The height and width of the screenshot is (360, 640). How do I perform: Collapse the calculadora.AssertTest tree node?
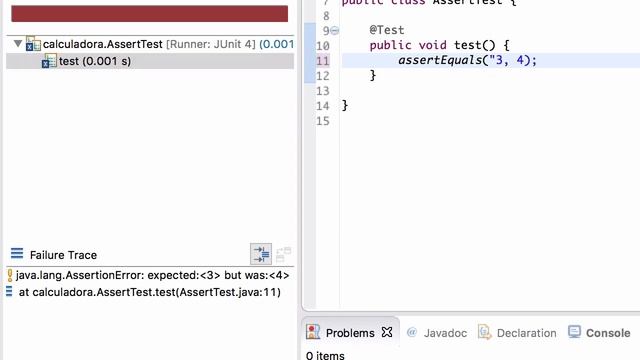[18, 43]
